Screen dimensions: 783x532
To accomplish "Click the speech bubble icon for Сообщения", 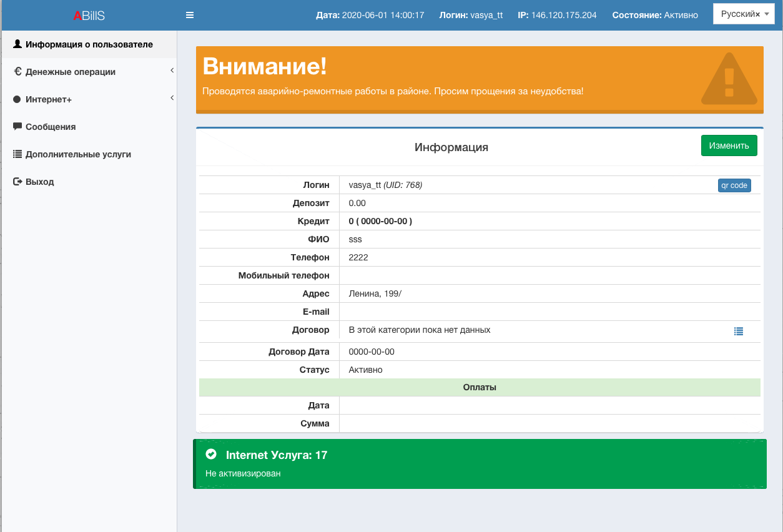I will point(17,126).
